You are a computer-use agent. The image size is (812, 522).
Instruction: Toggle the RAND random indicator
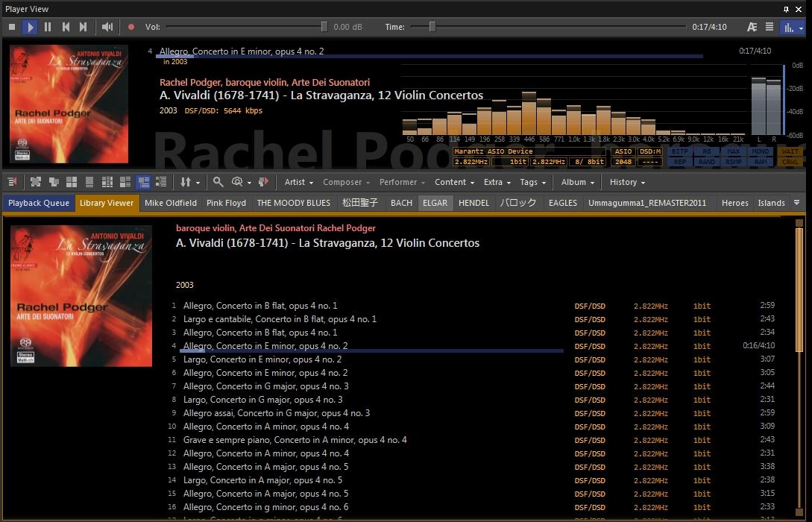707,162
